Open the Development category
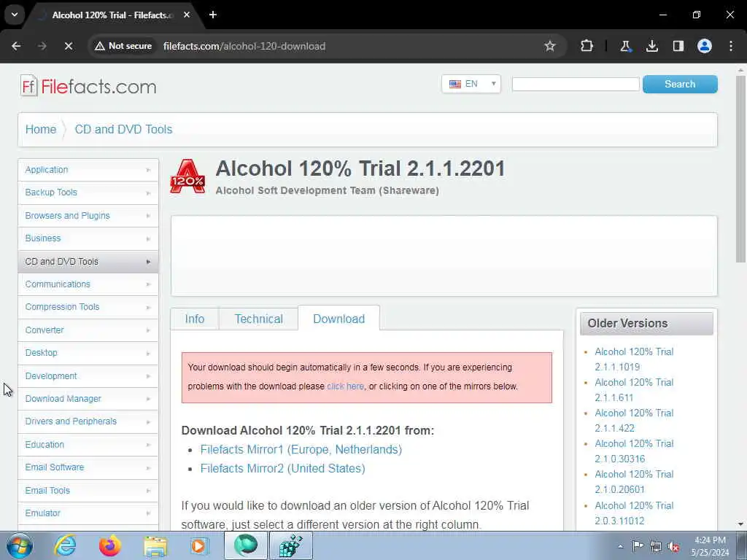 click(88, 376)
